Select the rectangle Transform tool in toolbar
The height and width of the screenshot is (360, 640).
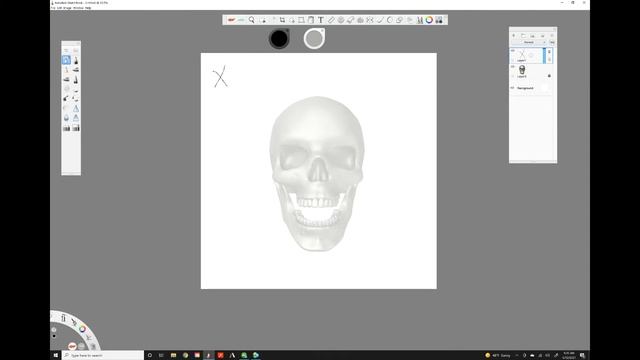301,20
